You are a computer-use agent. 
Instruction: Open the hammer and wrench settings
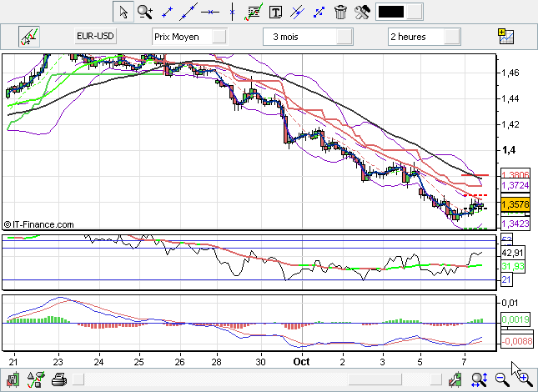[362, 12]
